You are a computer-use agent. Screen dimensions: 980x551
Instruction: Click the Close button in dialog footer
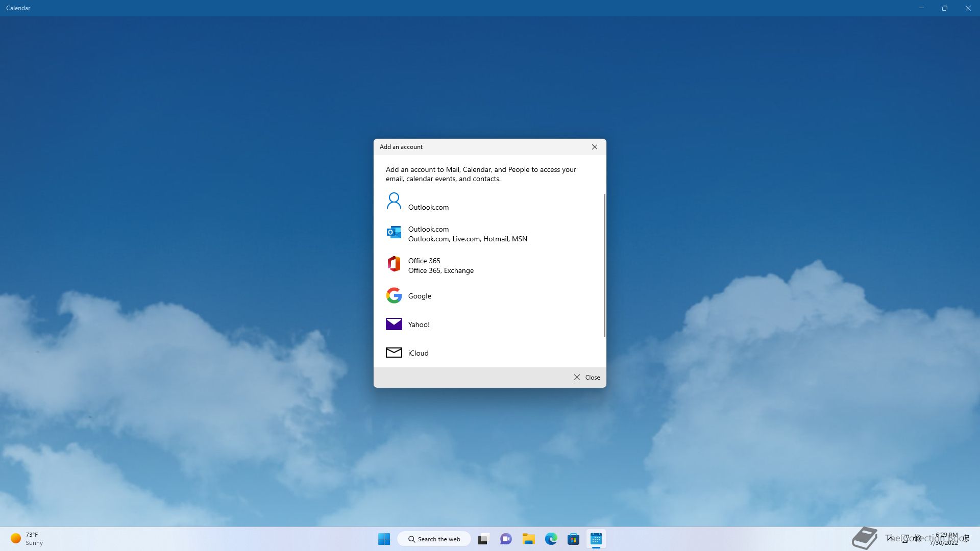(586, 378)
